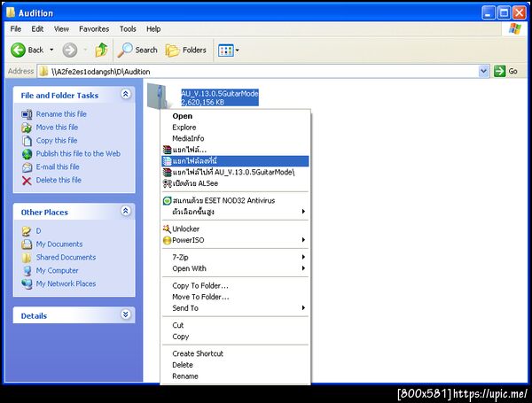Open Shared Documents in Other Places
532x403 pixels.
(66, 258)
